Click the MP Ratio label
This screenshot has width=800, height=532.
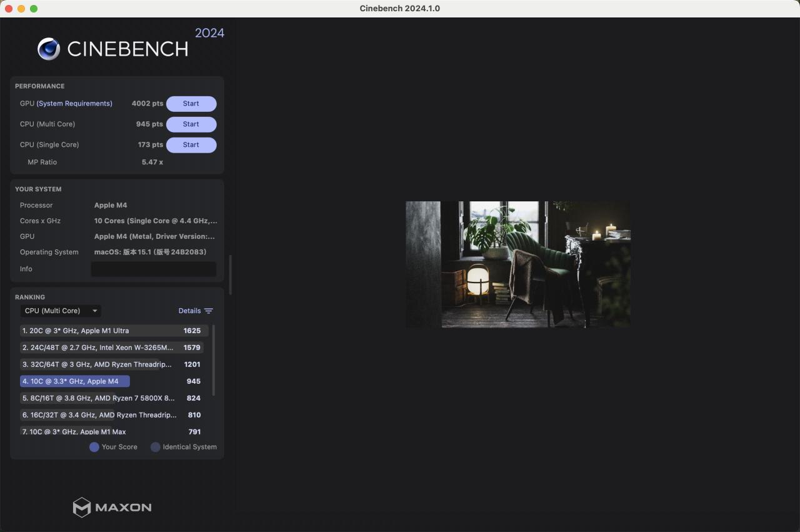(x=42, y=163)
